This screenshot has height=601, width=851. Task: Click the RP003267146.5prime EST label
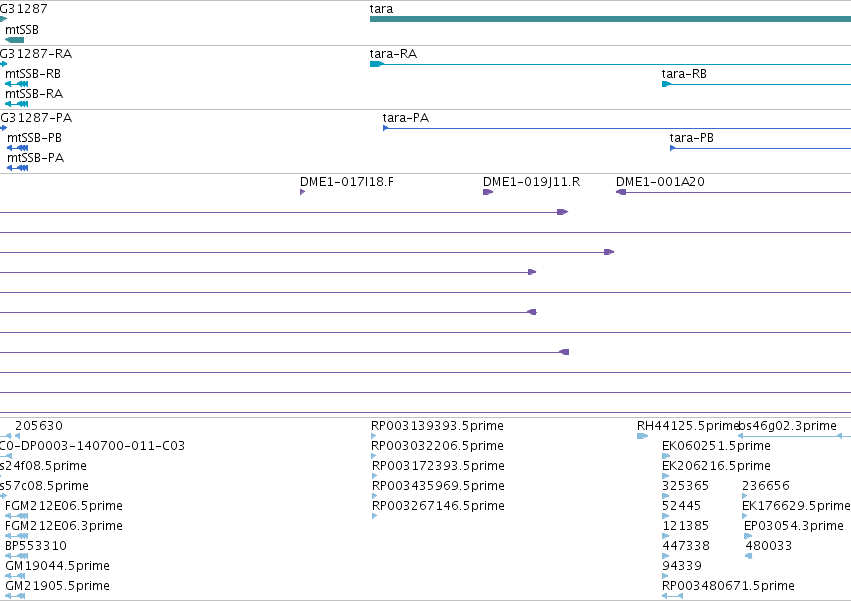point(438,505)
